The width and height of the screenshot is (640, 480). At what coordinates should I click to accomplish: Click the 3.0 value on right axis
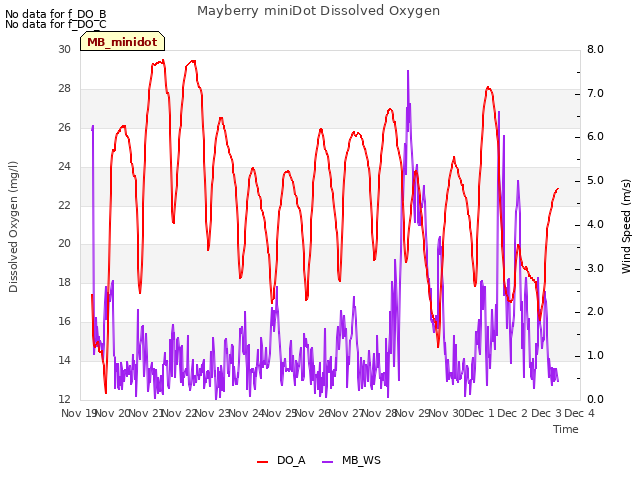(x=595, y=268)
